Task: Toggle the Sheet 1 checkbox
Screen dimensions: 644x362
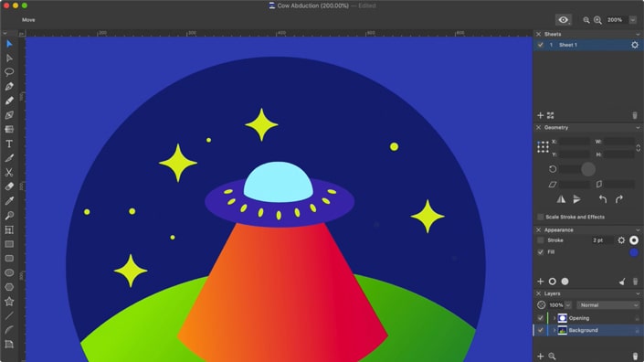Action: [541, 45]
